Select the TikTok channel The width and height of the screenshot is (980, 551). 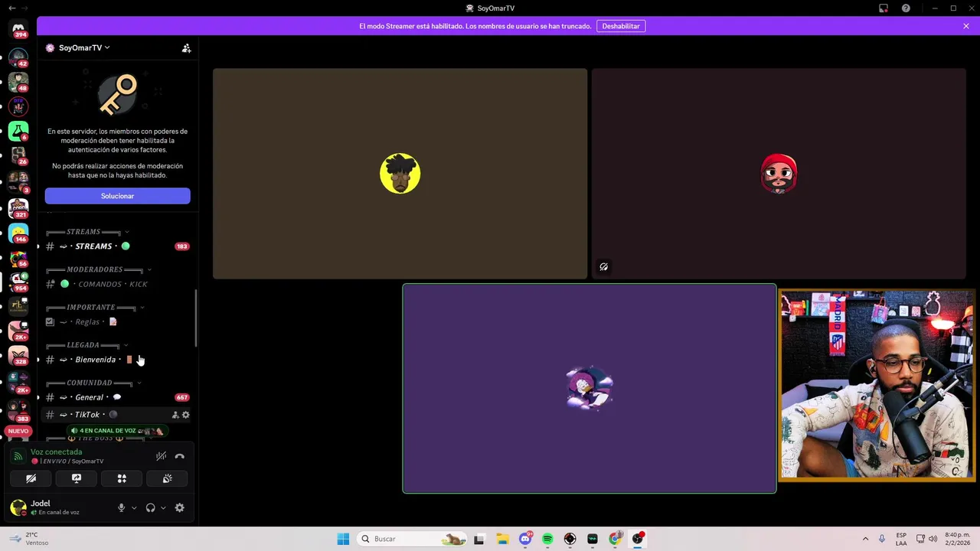tap(117, 415)
